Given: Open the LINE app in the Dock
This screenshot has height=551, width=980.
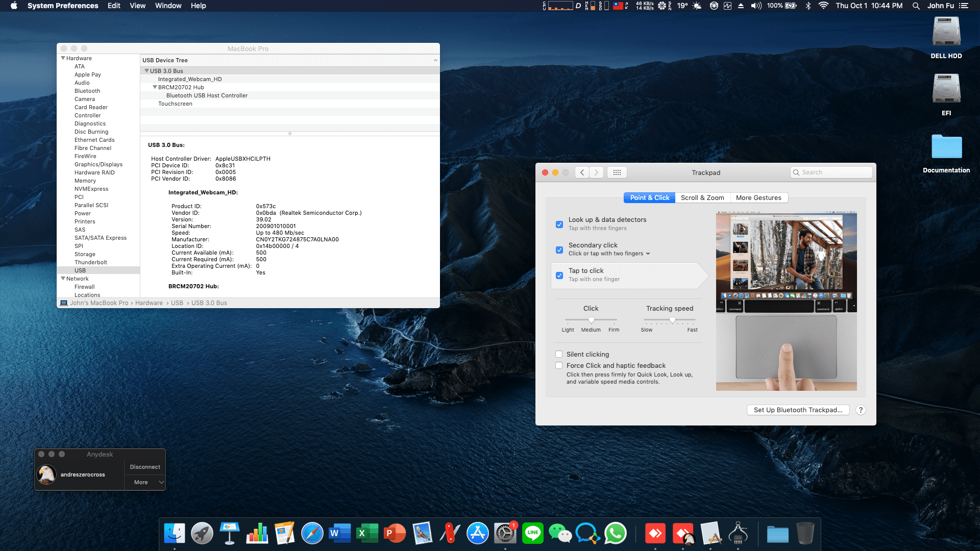Looking at the screenshot, I should coord(532,533).
